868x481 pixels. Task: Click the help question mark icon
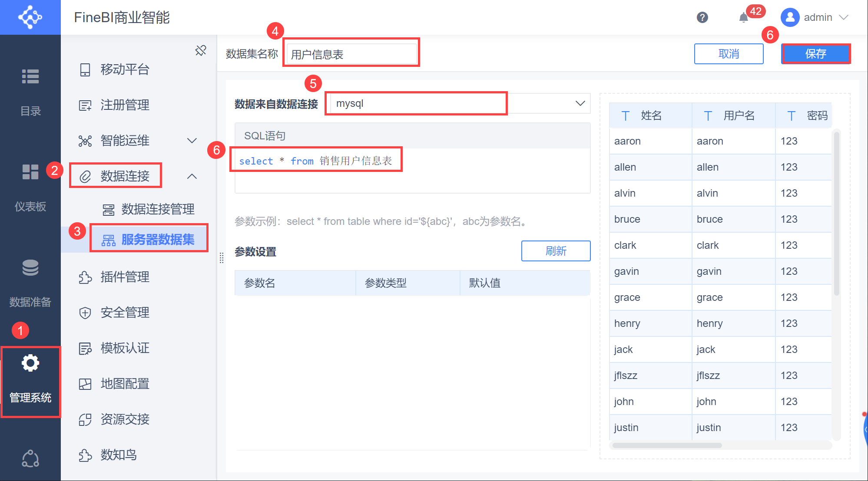(x=702, y=17)
